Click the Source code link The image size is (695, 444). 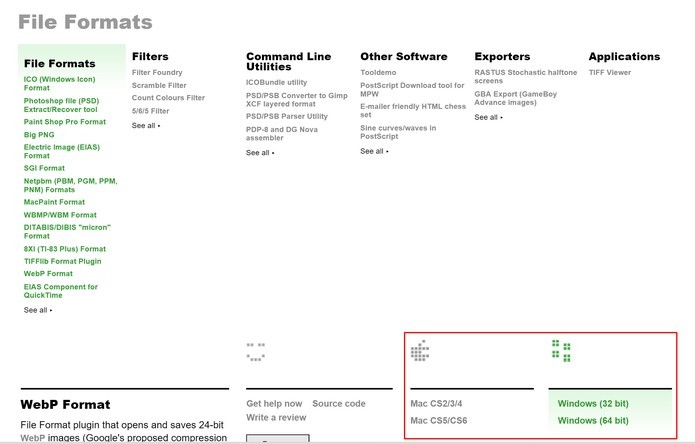tap(339, 404)
